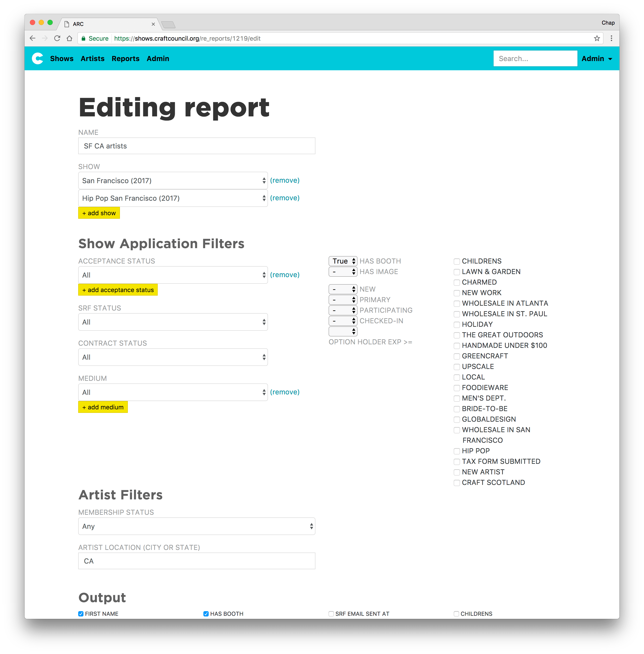Viewport: 644px width, 654px height.
Task: Open the Primary filter selector
Action: [x=343, y=300]
